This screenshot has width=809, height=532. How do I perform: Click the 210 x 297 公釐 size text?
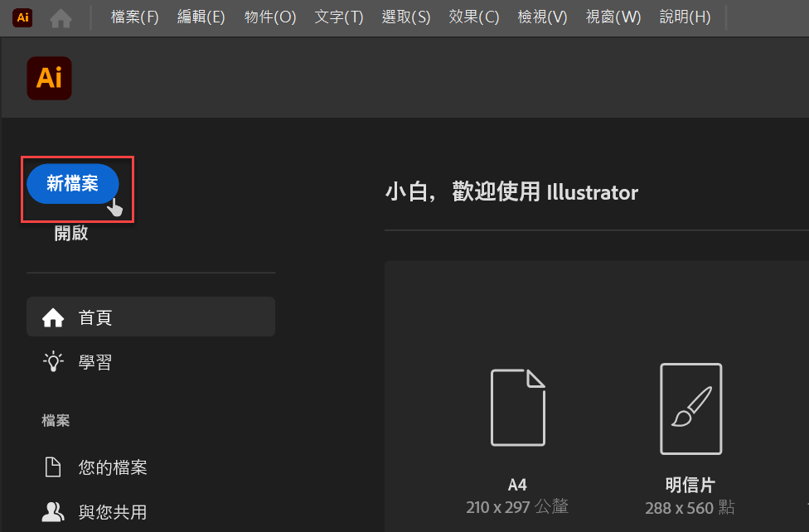(517, 507)
